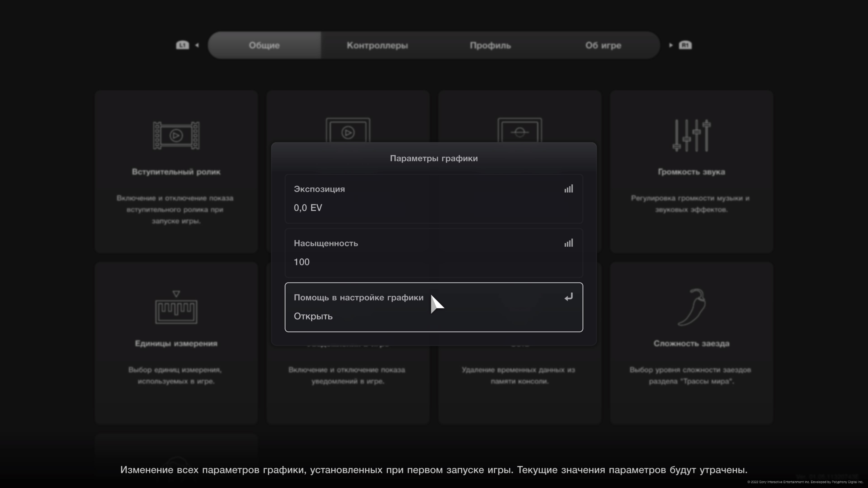Open the Профиль tab
The height and width of the screenshot is (488, 868).
(x=490, y=45)
